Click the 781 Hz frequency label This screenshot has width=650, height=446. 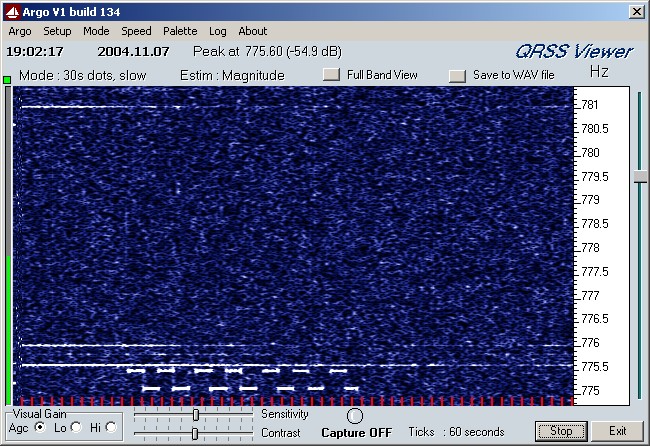(x=589, y=105)
